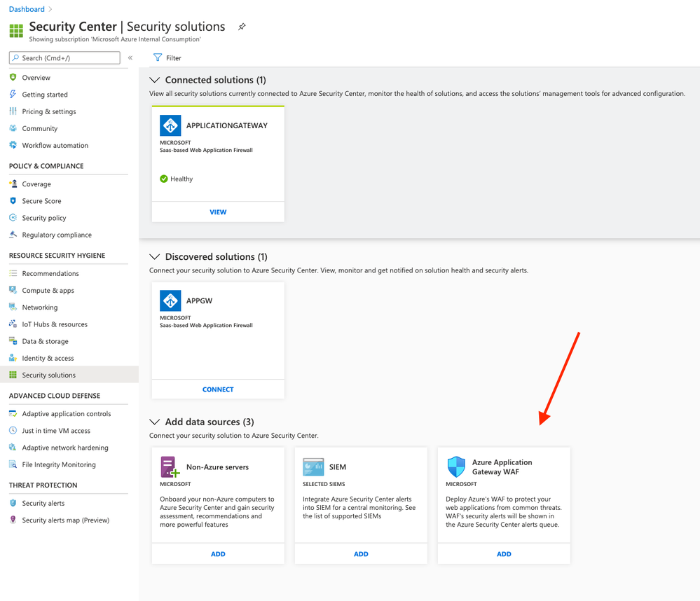Collapse the Discovered solutions section
Image resolution: width=700 pixels, height=601 pixels.
tap(154, 256)
